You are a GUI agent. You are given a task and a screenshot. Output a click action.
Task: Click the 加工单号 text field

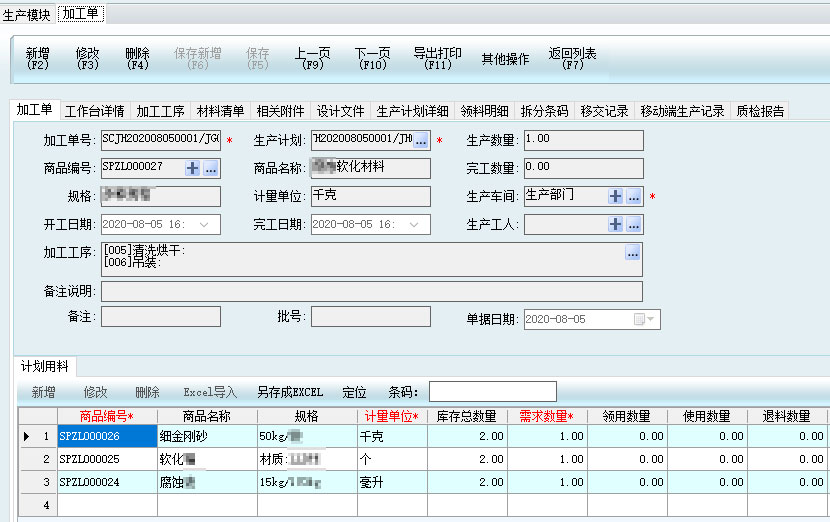(x=160, y=140)
